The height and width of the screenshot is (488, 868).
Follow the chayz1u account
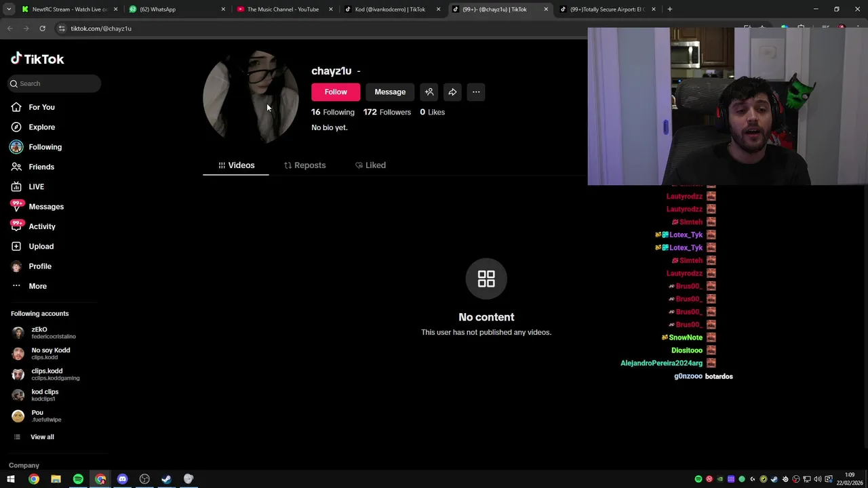pos(336,92)
